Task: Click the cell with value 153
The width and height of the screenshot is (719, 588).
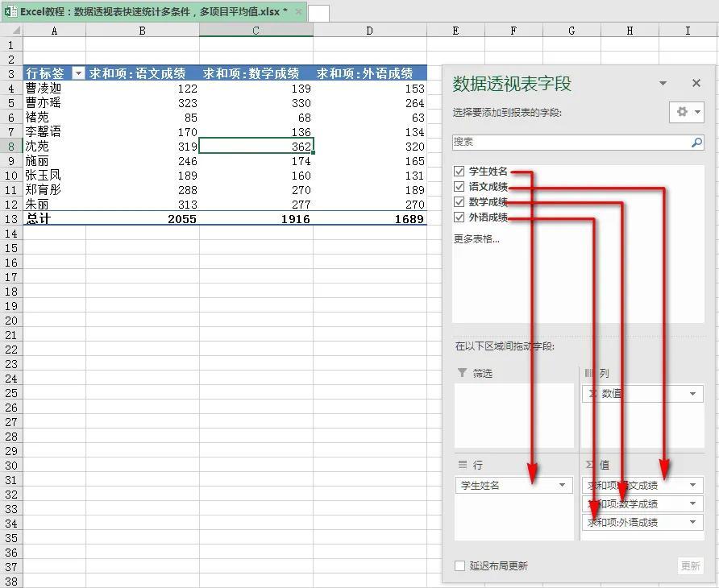Action: point(370,88)
